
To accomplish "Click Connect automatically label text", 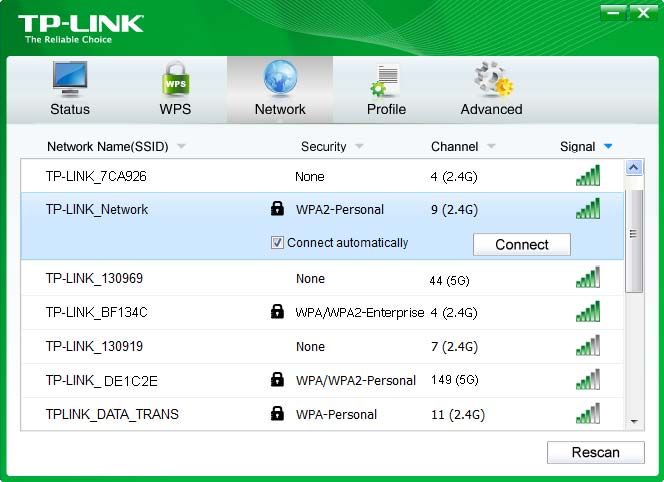I will [348, 243].
